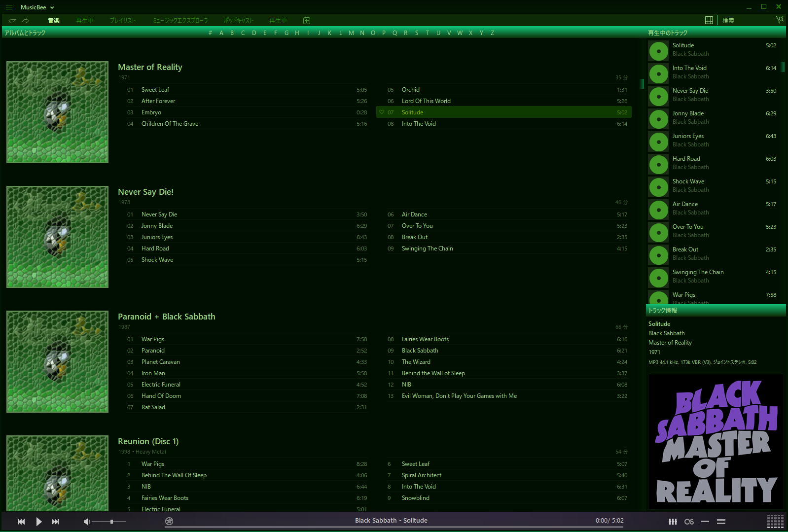The image size is (788, 532).
Task: Jump to letter M in the alphabet bar
Action: point(351,33)
